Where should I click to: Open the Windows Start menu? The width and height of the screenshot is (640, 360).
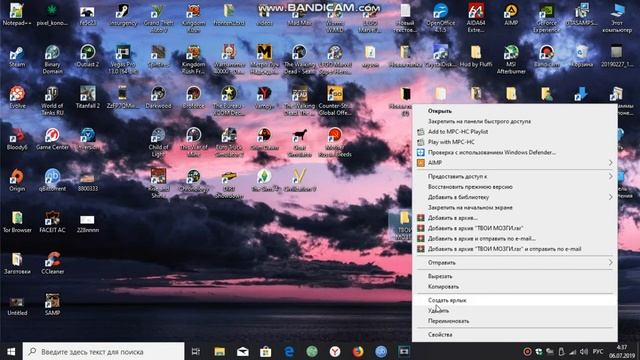point(11,351)
